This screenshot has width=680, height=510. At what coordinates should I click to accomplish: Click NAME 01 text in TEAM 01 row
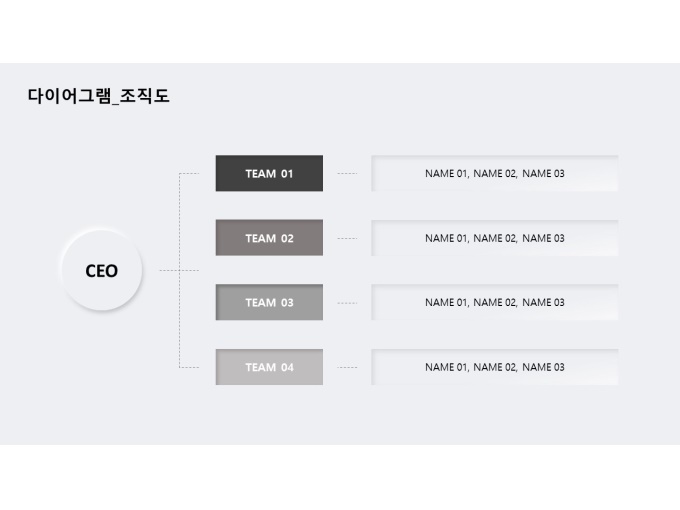coord(446,173)
